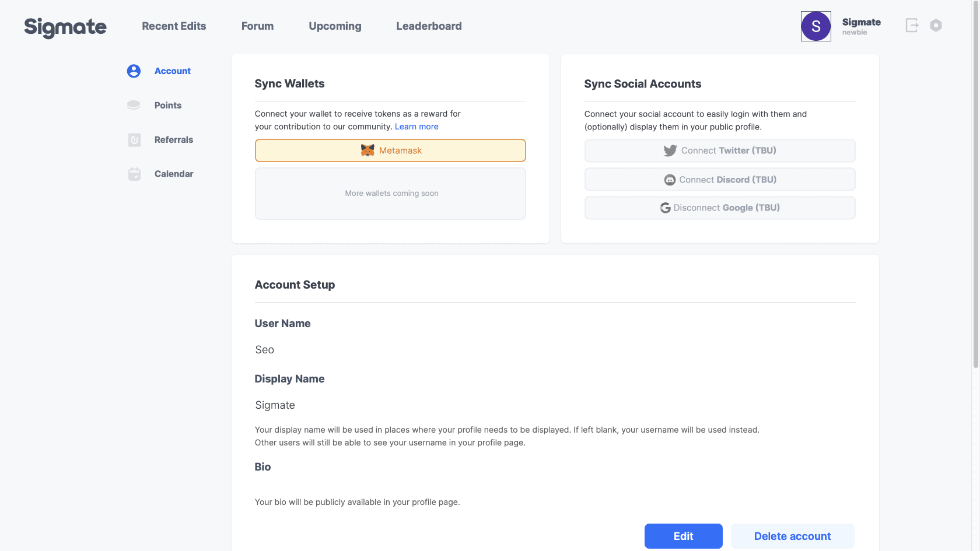Click the purple S profile avatar
Screen dimensions: 980x551
[815, 26]
